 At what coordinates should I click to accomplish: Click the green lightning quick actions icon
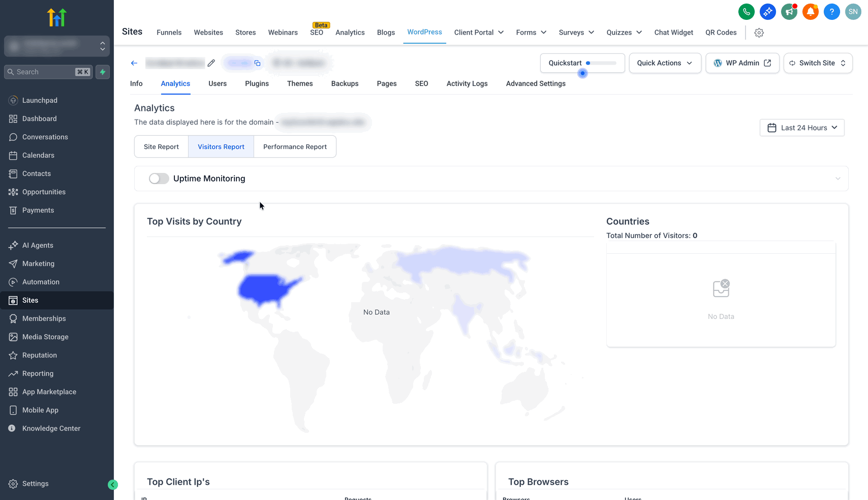(103, 72)
